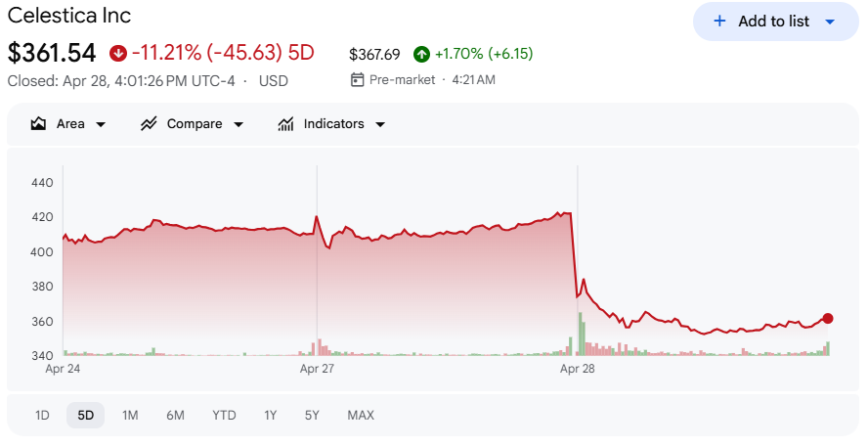
Task: Click the Apr 28 volume spike bar
Action: click(x=581, y=334)
